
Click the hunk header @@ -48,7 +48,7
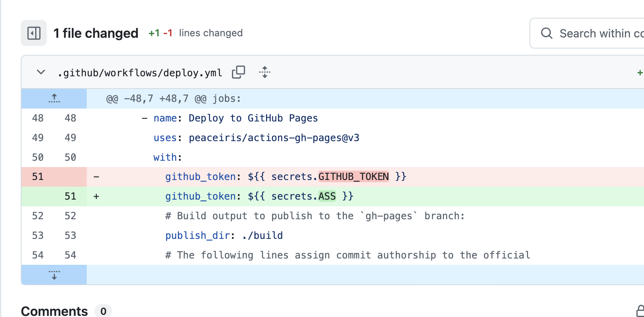[173, 99]
